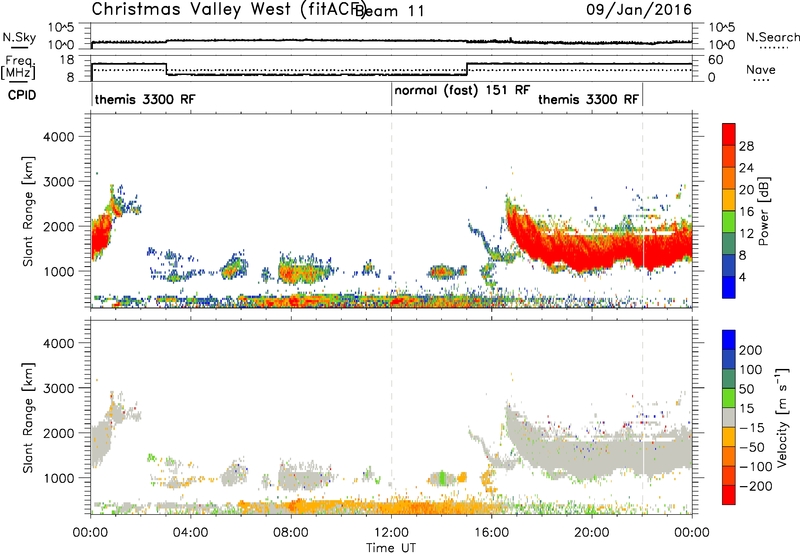The width and height of the screenshot is (800, 554).
Task: Click the second 'themis 3300 RF' CPID label
Action: tap(588, 99)
